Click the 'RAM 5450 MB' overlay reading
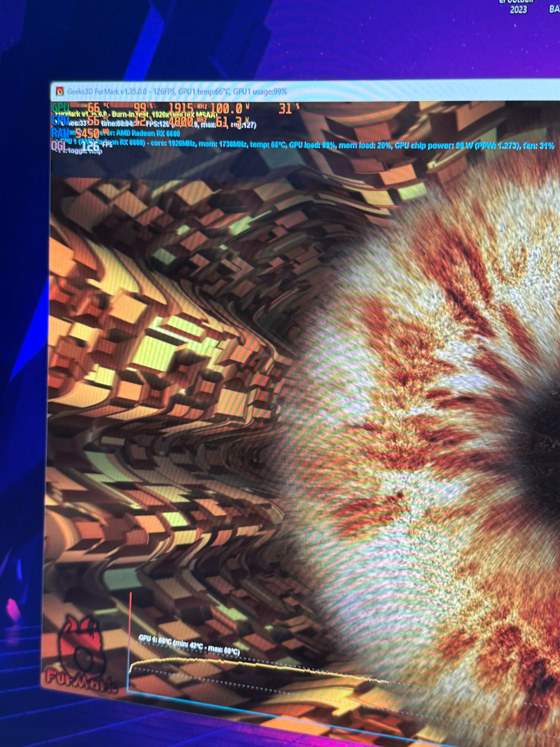 80,133
